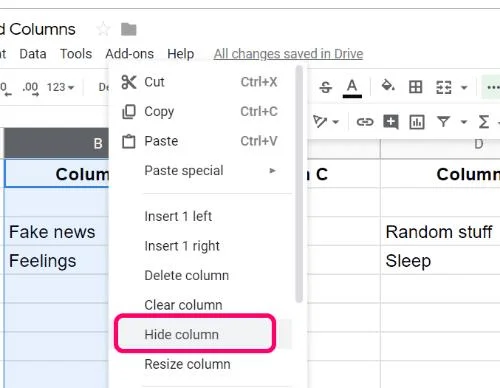Select Hide column
Viewport: 500px width, 388px height.
201,334
